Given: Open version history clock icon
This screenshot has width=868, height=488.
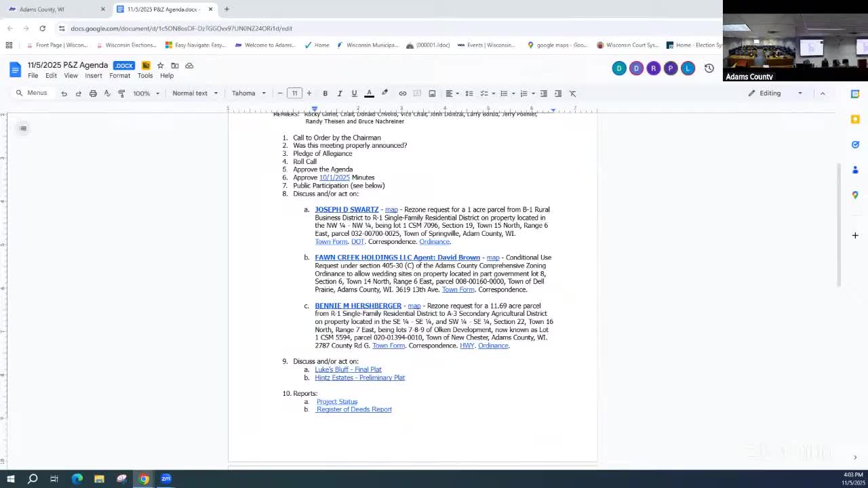Looking at the screenshot, I should coord(709,68).
